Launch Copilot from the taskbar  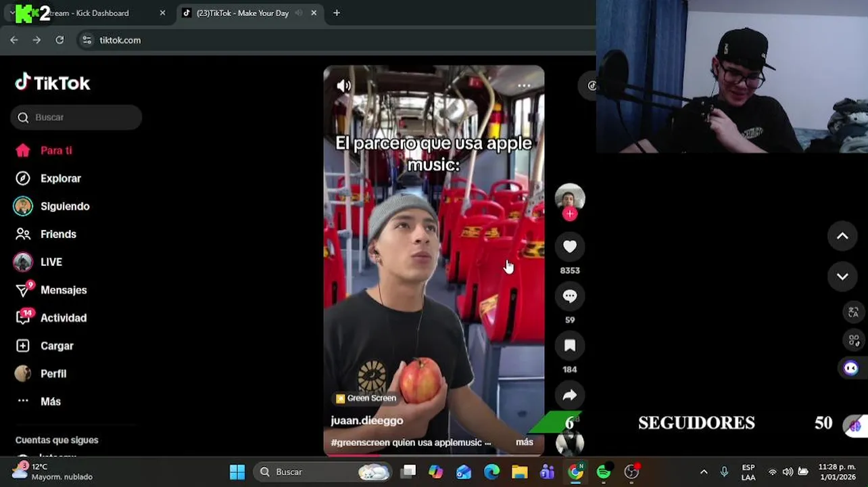coord(436,471)
